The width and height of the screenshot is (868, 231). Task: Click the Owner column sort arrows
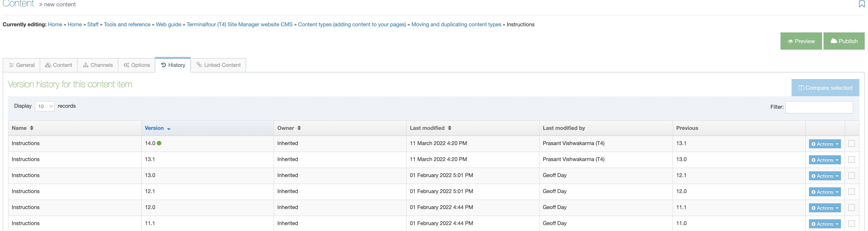tap(299, 128)
